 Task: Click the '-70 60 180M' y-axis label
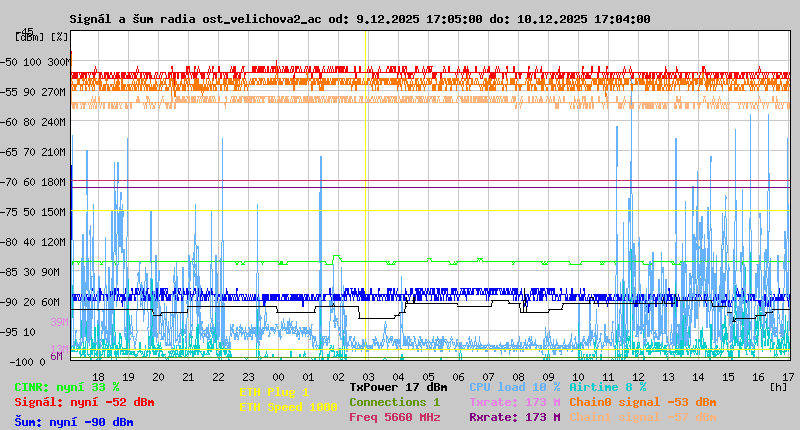[x=33, y=182]
